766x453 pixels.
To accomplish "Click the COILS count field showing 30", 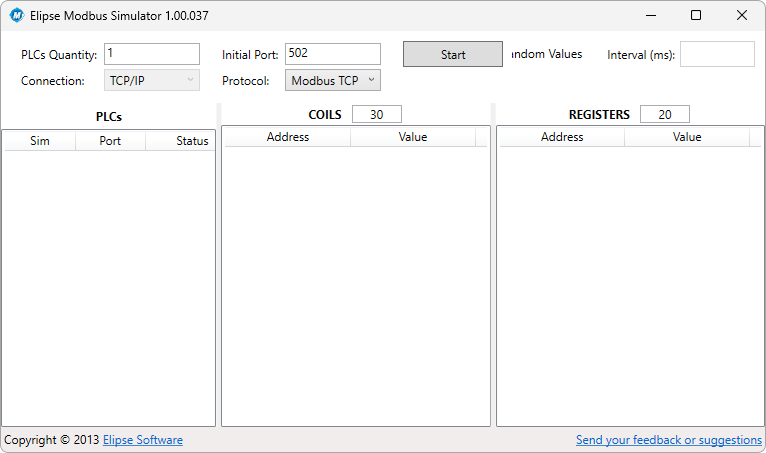I will click(x=377, y=115).
